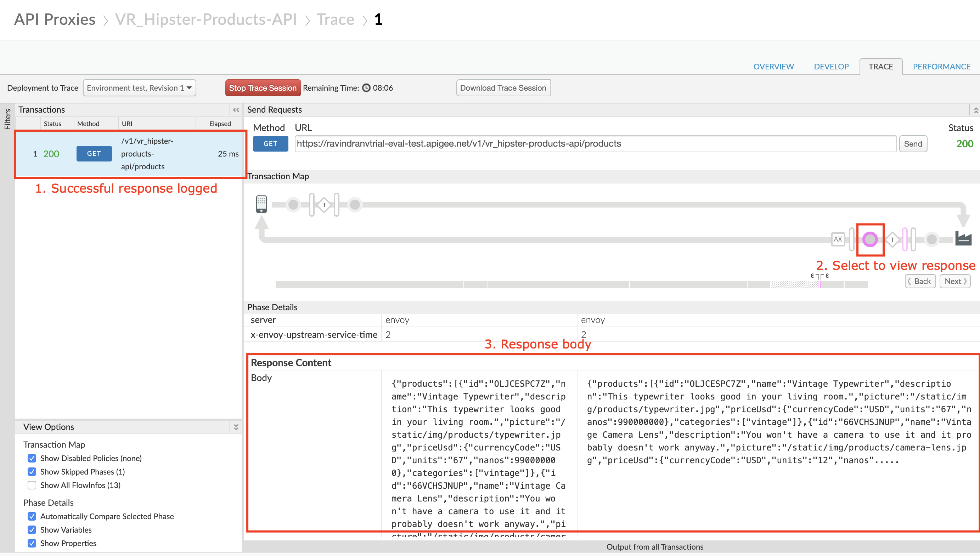The image size is (980, 556).
Task: Click the green 200 status in Send Requests
Action: click(964, 144)
